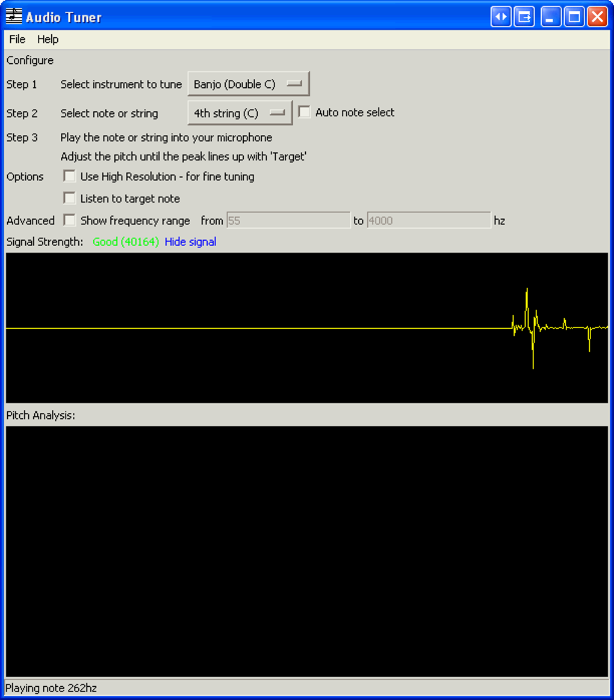Click the 'Pitch Analysis:' label
The height and width of the screenshot is (700, 614).
tap(41, 415)
